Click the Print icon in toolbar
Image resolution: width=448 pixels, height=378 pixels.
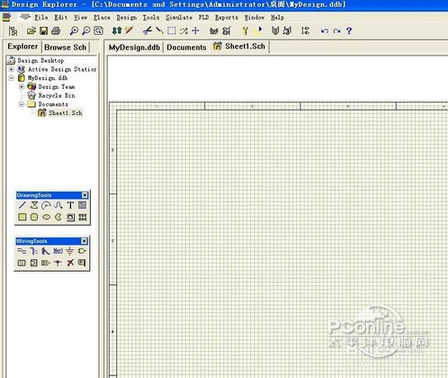(56, 31)
